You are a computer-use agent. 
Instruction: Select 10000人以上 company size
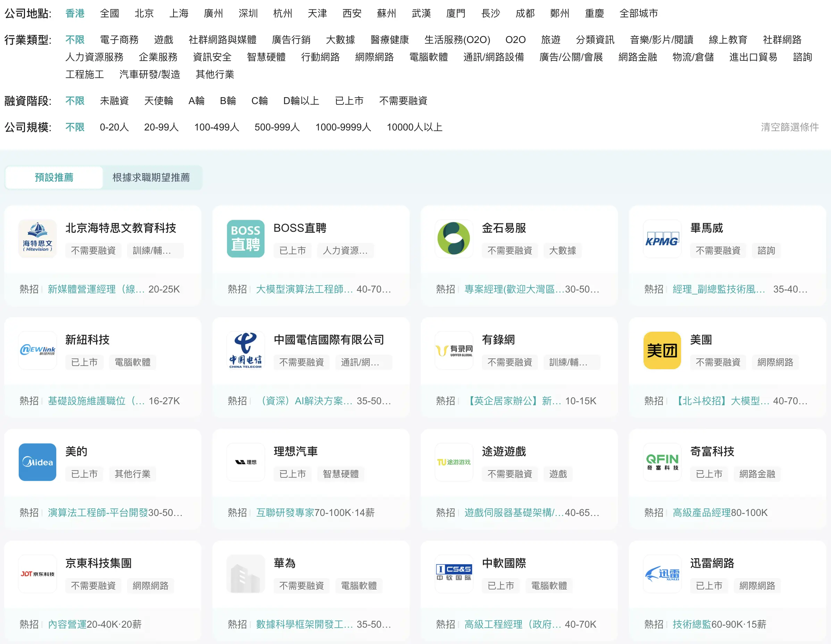[414, 127]
